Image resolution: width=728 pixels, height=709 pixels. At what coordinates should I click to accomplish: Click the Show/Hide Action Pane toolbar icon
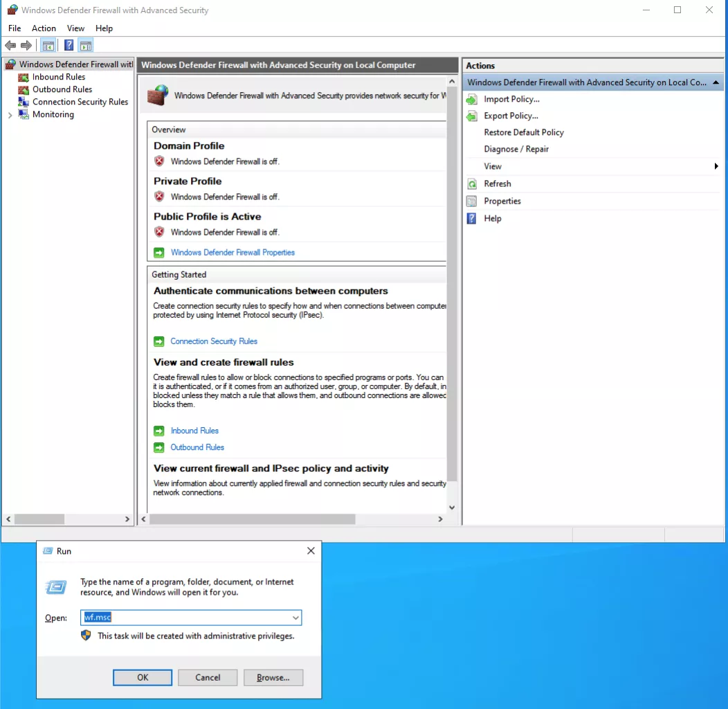click(x=86, y=45)
